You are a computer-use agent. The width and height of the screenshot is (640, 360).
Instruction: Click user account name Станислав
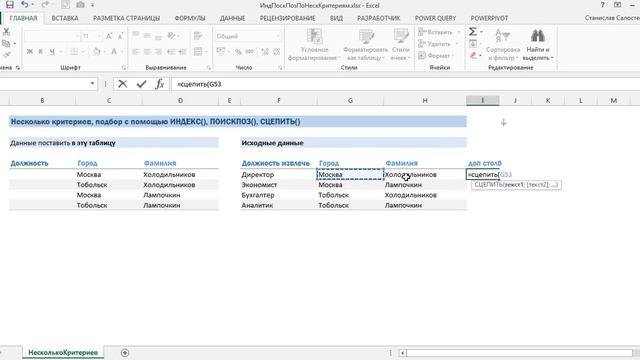(x=612, y=18)
